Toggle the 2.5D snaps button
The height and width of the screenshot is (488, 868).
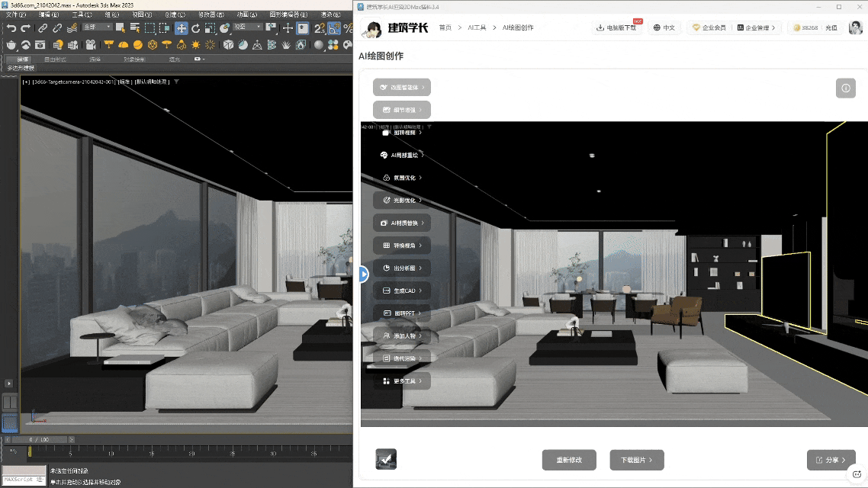point(320,27)
